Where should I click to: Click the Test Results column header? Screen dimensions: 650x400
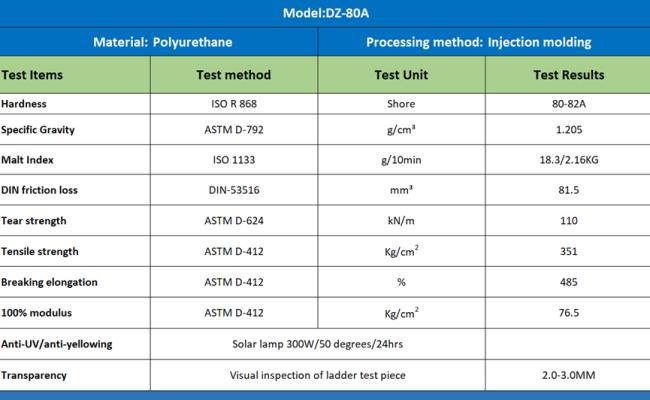568,75
